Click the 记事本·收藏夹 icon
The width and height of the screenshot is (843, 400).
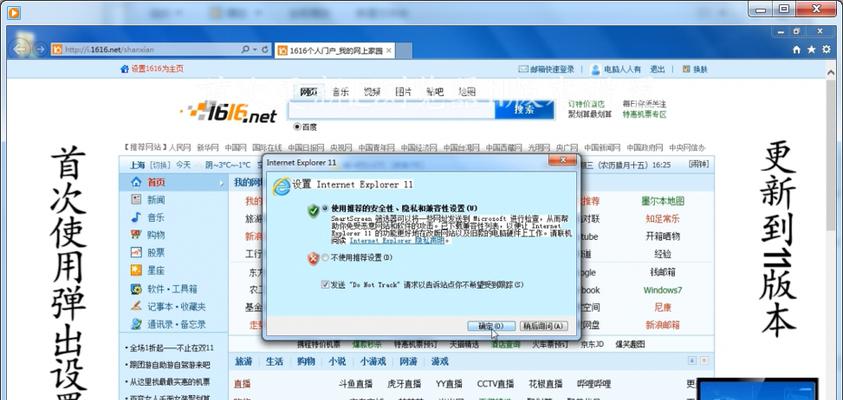click(x=137, y=306)
